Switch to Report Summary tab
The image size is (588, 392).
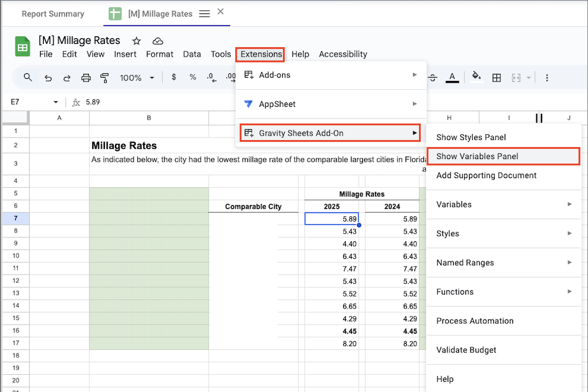pos(53,14)
